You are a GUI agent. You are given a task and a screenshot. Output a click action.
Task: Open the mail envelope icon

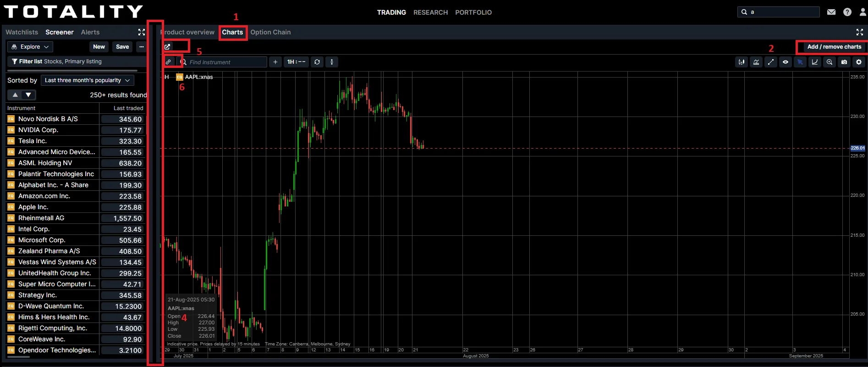click(831, 12)
